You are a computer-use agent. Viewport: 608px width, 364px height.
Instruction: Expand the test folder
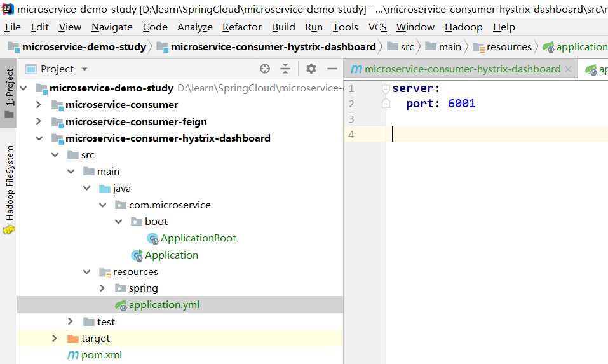70,321
